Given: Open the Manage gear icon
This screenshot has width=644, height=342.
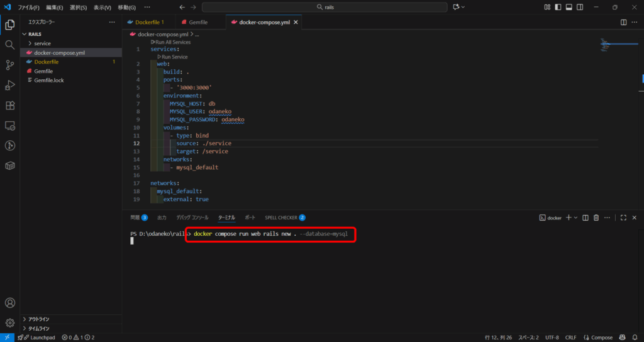Looking at the screenshot, I should pyautogui.click(x=9, y=323).
